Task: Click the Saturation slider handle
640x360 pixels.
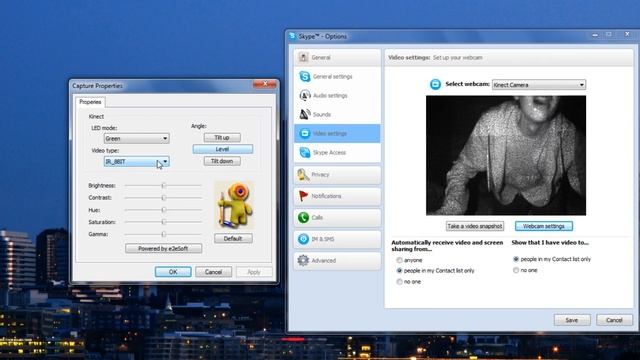Action: [164, 222]
